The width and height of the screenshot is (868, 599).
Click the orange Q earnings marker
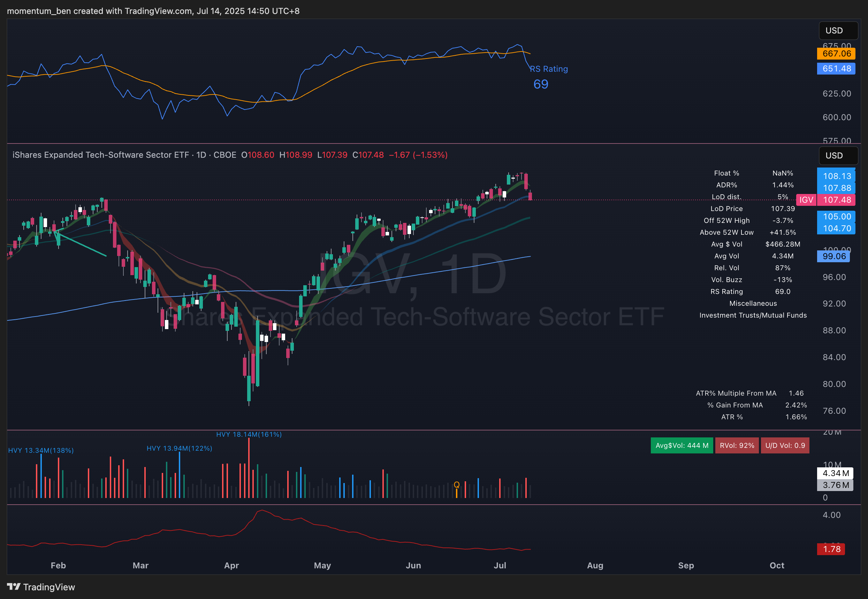click(456, 484)
